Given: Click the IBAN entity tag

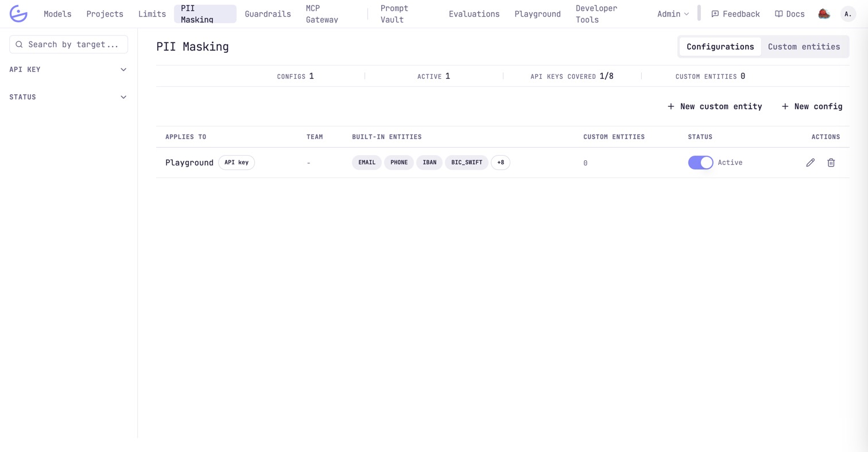Looking at the screenshot, I should coord(429,163).
